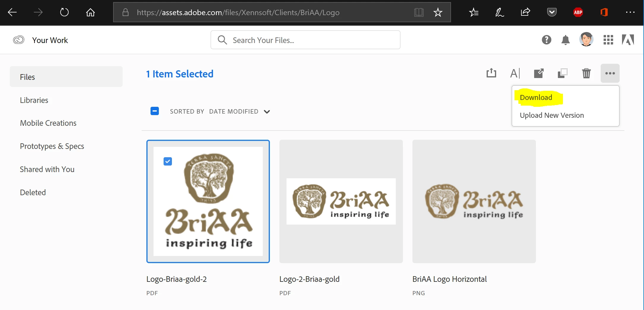This screenshot has width=644, height=310.
Task: Open Mobile Creations in the sidebar
Action: (x=48, y=123)
